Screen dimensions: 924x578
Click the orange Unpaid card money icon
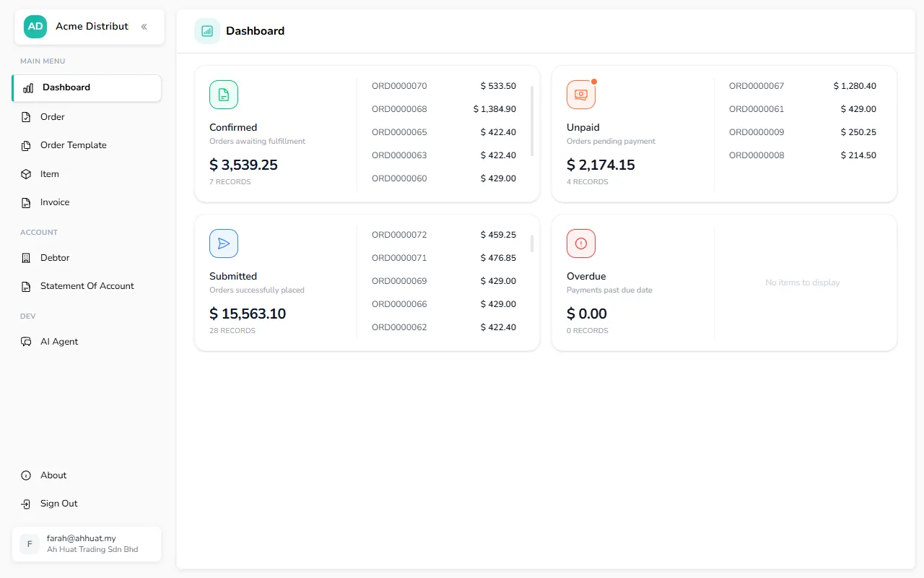point(581,95)
